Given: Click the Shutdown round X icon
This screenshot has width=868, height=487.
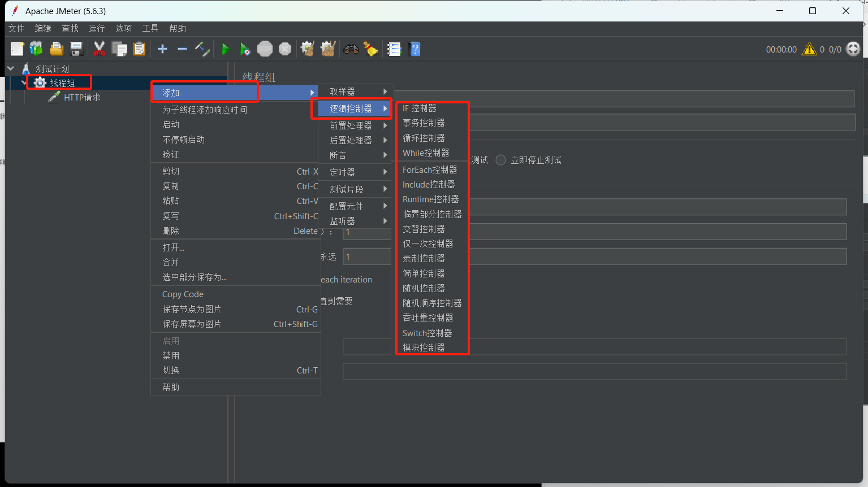Looking at the screenshot, I should click(x=285, y=49).
